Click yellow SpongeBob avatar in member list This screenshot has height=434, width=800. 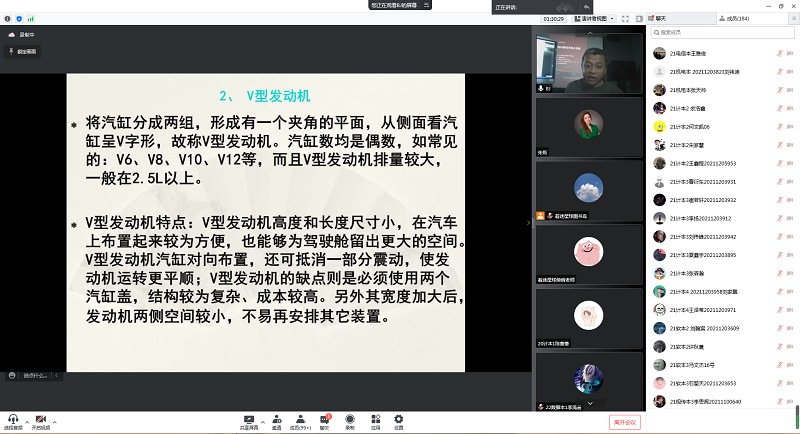click(x=660, y=126)
